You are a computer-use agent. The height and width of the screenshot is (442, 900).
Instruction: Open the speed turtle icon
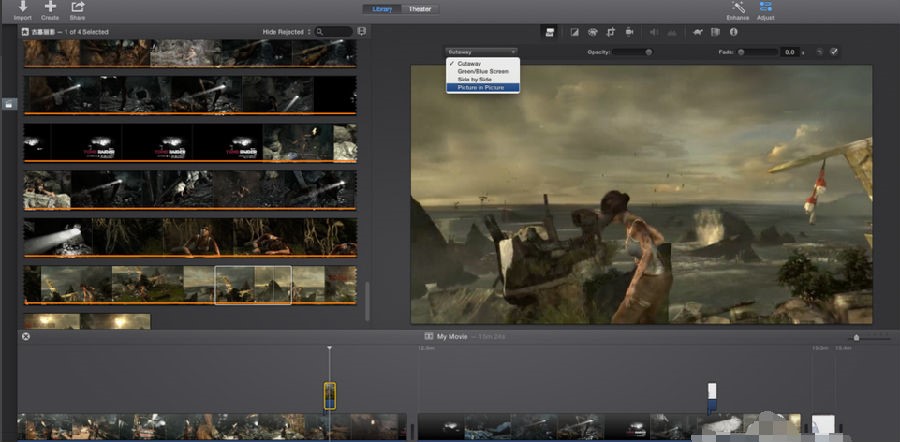pos(697,32)
